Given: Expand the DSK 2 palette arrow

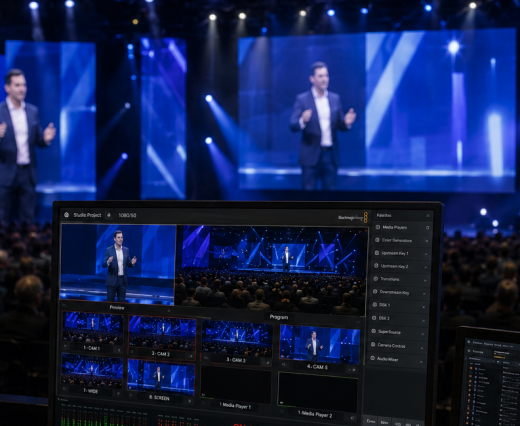Looking at the screenshot, I should [423, 320].
